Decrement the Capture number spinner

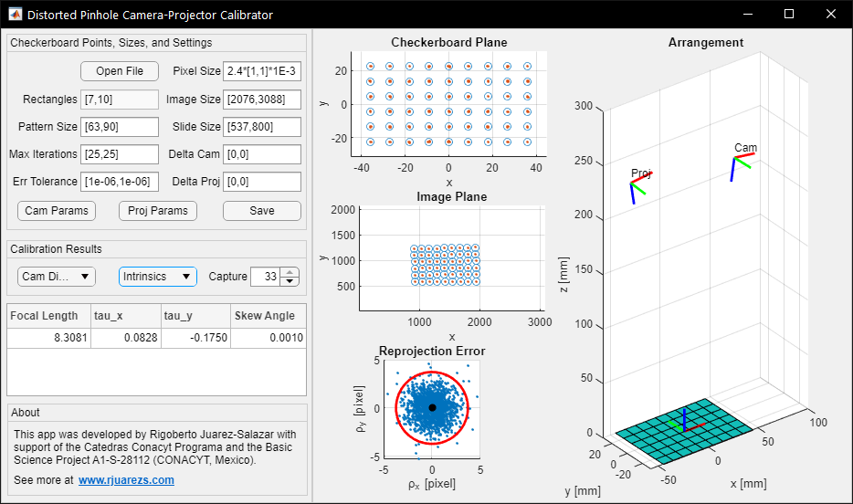coord(290,281)
